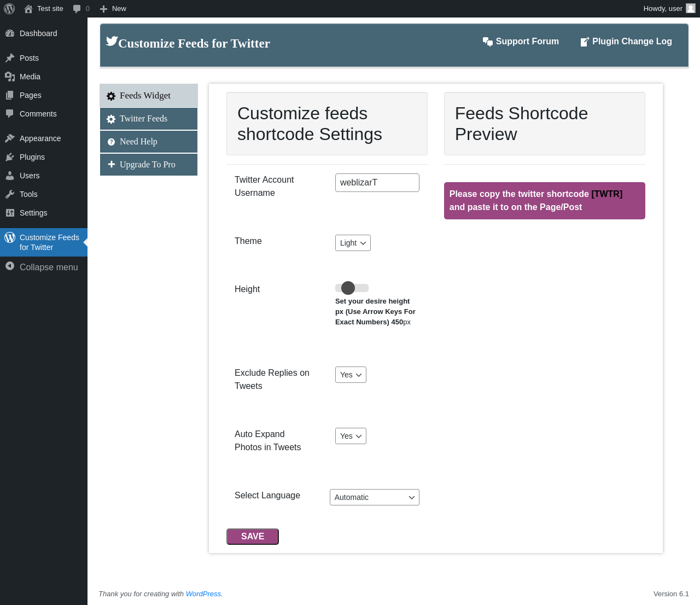Click the Tools wrench icon
This screenshot has width=700, height=605.
[10, 194]
